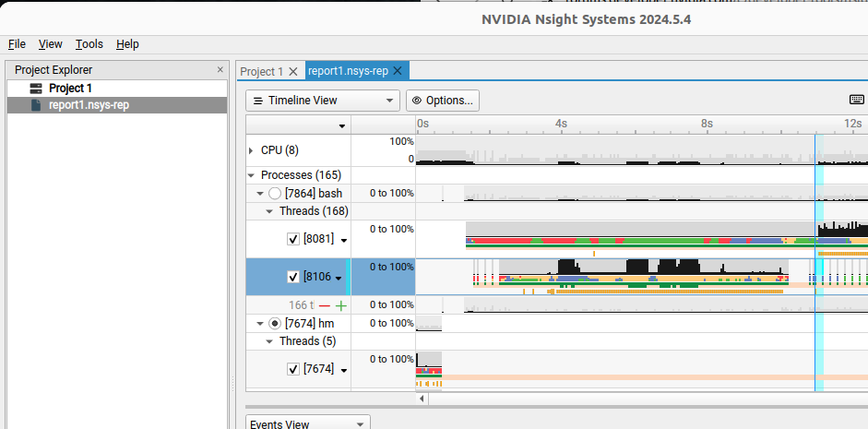Open the Timeline View dropdown
868x429 pixels.
(323, 101)
